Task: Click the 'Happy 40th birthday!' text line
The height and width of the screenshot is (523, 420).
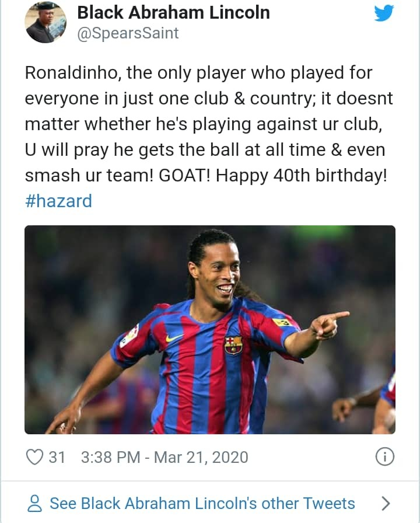Action: click(x=302, y=175)
